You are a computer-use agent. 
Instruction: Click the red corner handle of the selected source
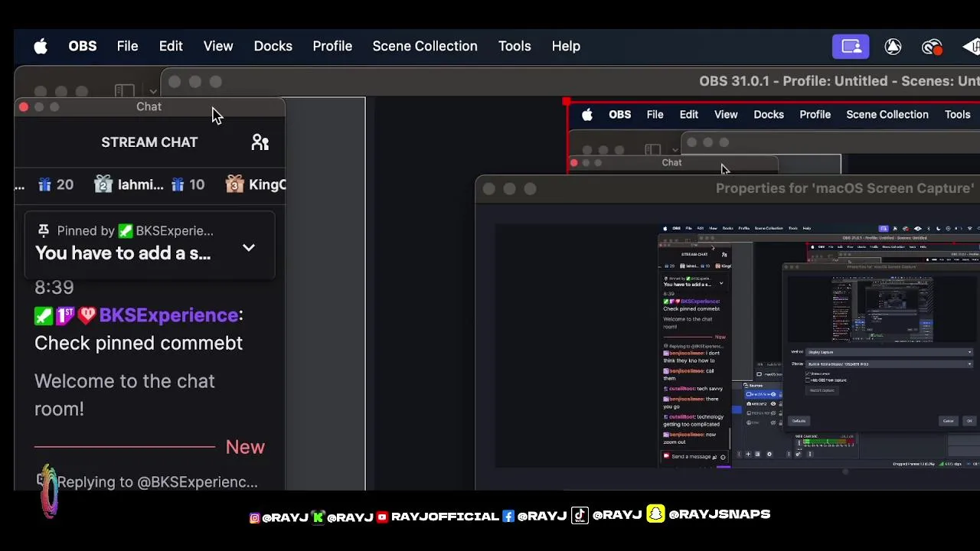[567, 102]
